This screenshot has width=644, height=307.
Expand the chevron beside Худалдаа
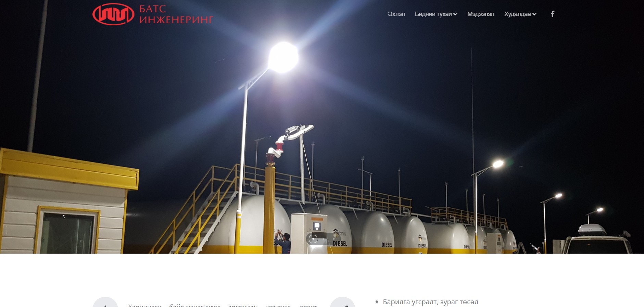(x=534, y=14)
